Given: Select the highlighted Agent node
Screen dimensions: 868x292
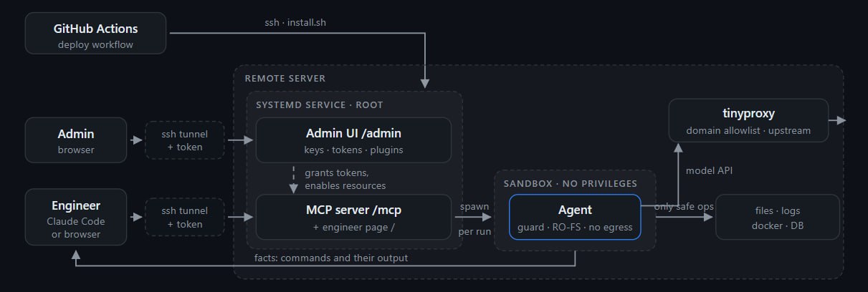Looking at the screenshot, I should pyautogui.click(x=575, y=217).
